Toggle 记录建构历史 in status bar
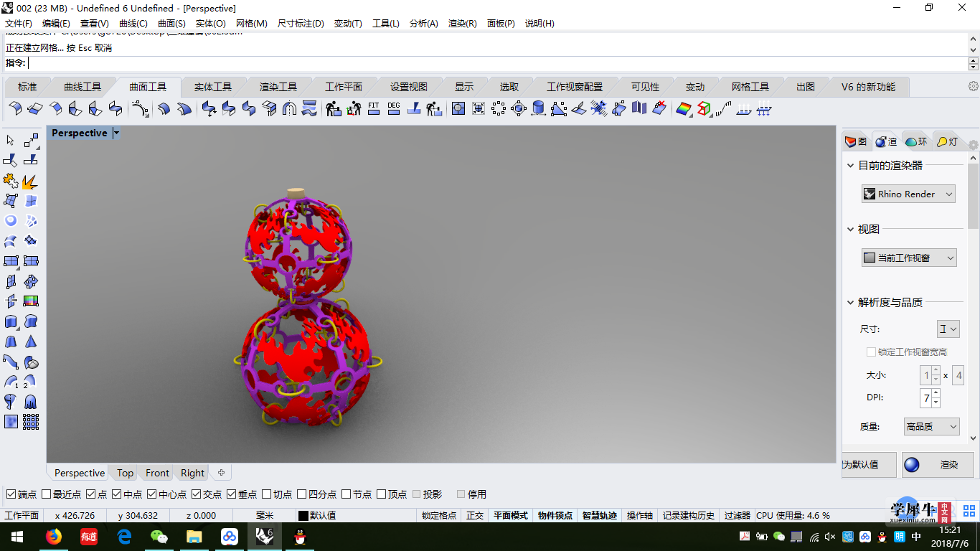This screenshot has width=980, height=551. [689, 515]
